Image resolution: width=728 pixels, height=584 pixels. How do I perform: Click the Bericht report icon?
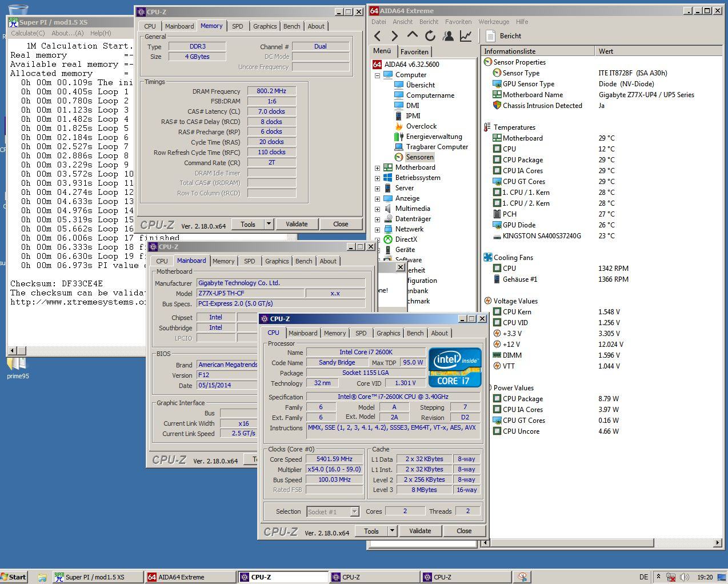click(x=490, y=36)
